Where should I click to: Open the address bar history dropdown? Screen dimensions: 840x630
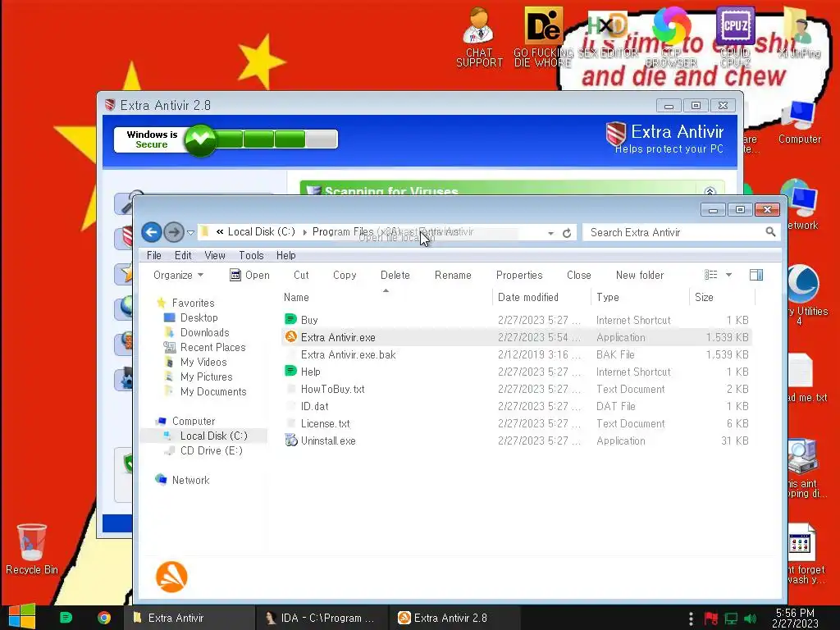tap(550, 233)
